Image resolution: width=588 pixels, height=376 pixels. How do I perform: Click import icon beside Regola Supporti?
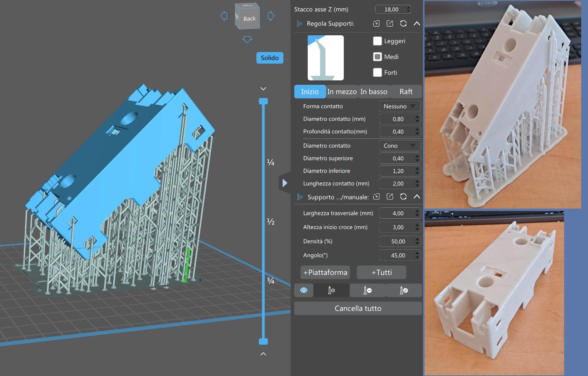coord(376,24)
